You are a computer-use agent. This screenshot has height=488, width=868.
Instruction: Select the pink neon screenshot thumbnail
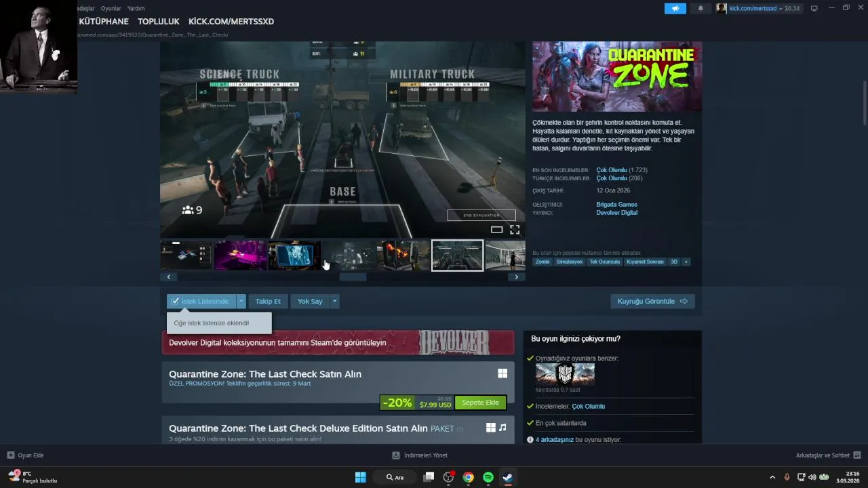[241, 256]
